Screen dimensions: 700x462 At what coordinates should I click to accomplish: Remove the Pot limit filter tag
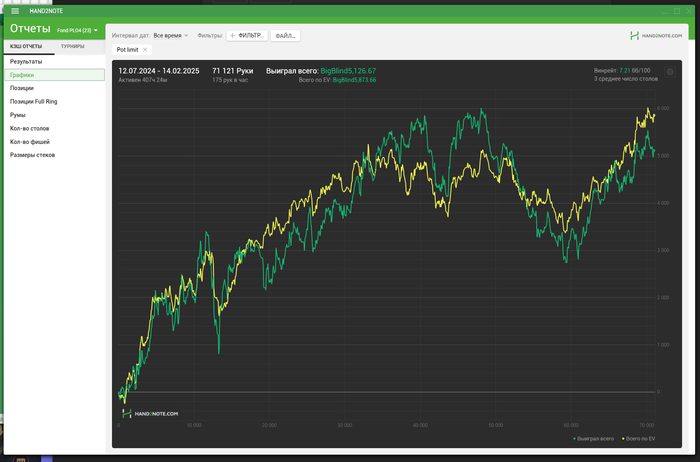pos(145,49)
